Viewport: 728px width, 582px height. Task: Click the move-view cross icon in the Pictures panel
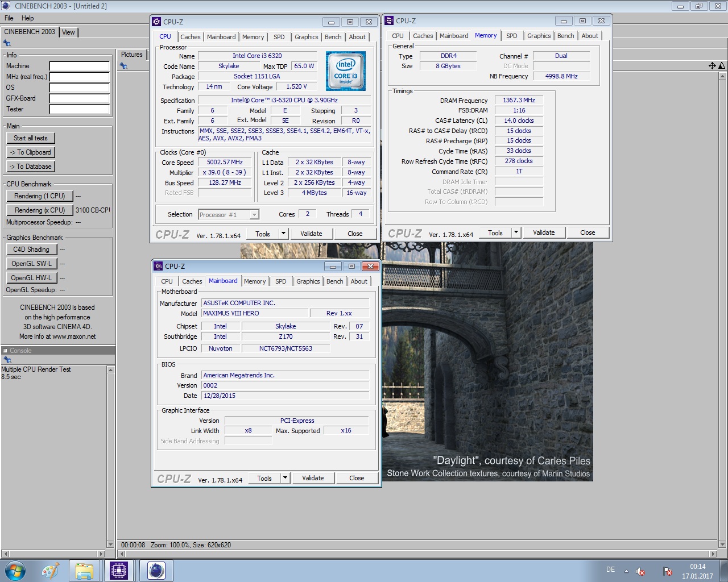coord(712,66)
